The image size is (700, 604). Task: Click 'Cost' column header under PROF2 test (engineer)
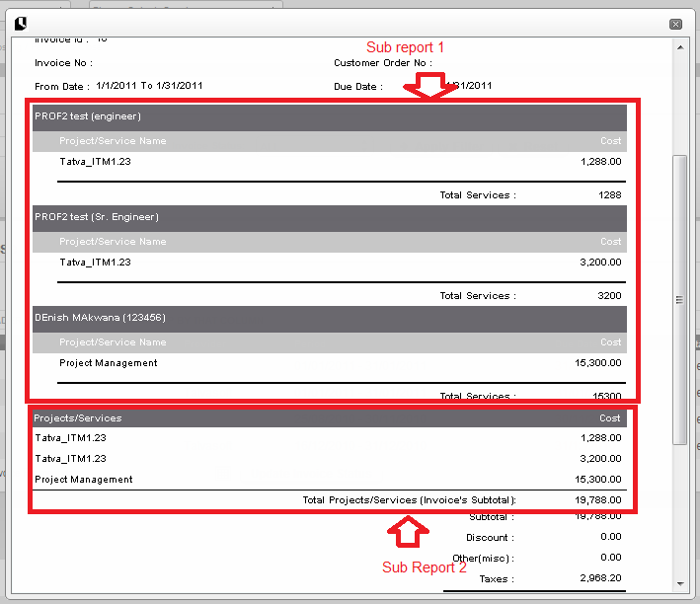point(610,141)
